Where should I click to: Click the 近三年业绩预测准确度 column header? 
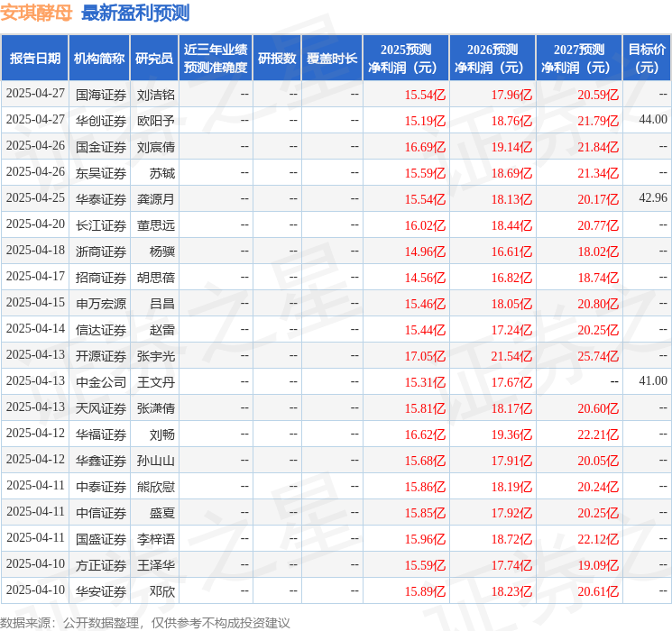coord(216,58)
